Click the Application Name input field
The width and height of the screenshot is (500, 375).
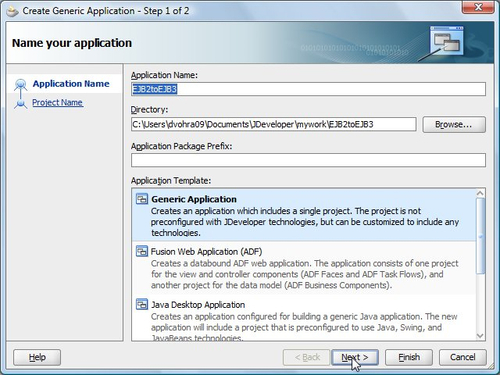(x=308, y=89)
